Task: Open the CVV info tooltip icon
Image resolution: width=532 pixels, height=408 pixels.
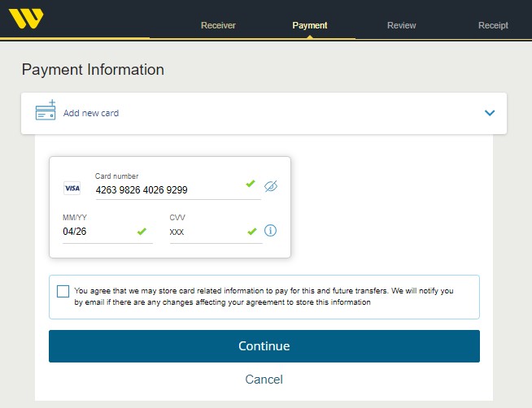Action: [271, 231]
